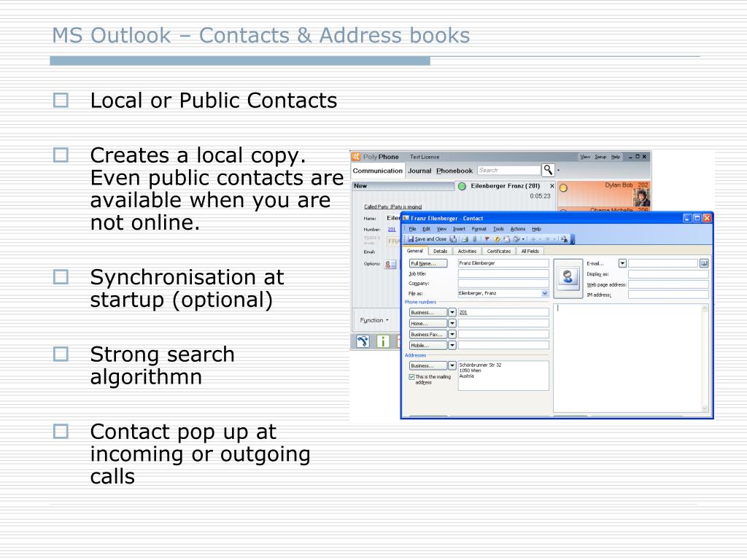
Task: Switch to the All Fields tab
Action: coord(530,251)
